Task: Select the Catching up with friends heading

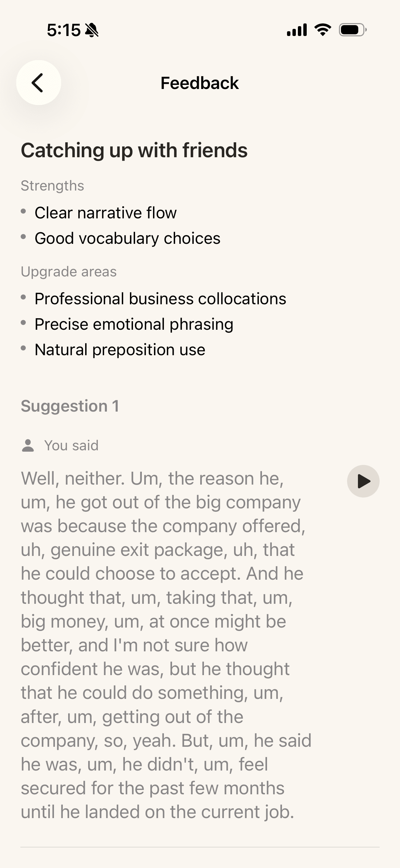Action: 134,150
